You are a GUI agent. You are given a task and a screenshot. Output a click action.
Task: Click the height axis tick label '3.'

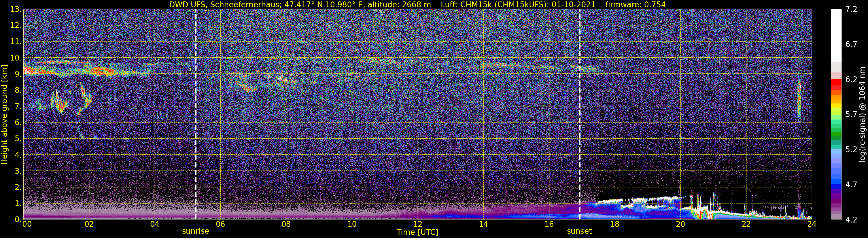(18, 171)
